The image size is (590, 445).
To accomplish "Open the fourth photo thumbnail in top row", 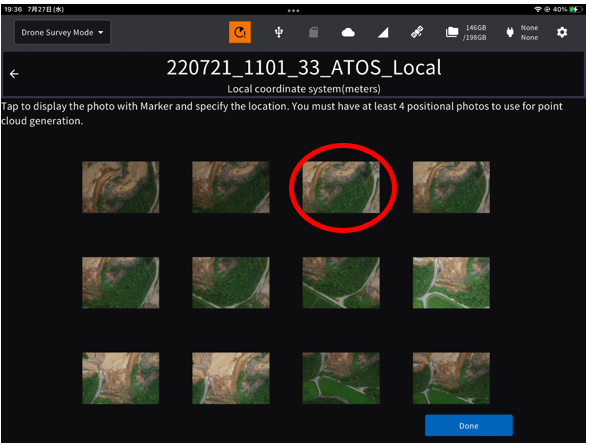I will click(x=451, y=187).
